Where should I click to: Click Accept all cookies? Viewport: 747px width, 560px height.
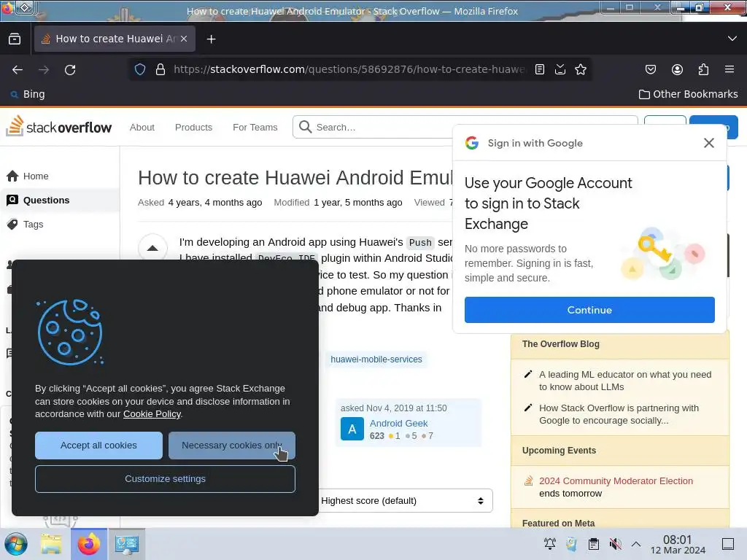click(x=98, y=446)
